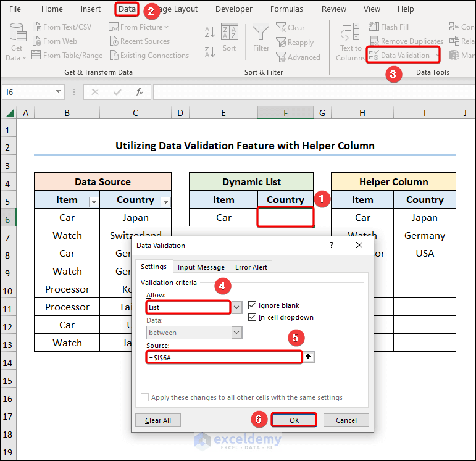
Task: Expand the Data between dropdown
Action: (x=236, y=333)
